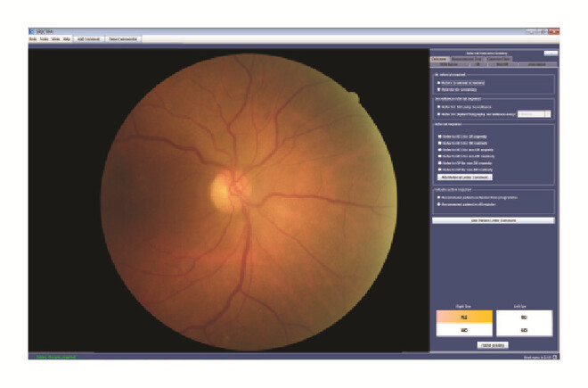Viewport: 588px width, 388px height.
Task: Click the application icon in title bar
Action: click(x=32, y=31)
